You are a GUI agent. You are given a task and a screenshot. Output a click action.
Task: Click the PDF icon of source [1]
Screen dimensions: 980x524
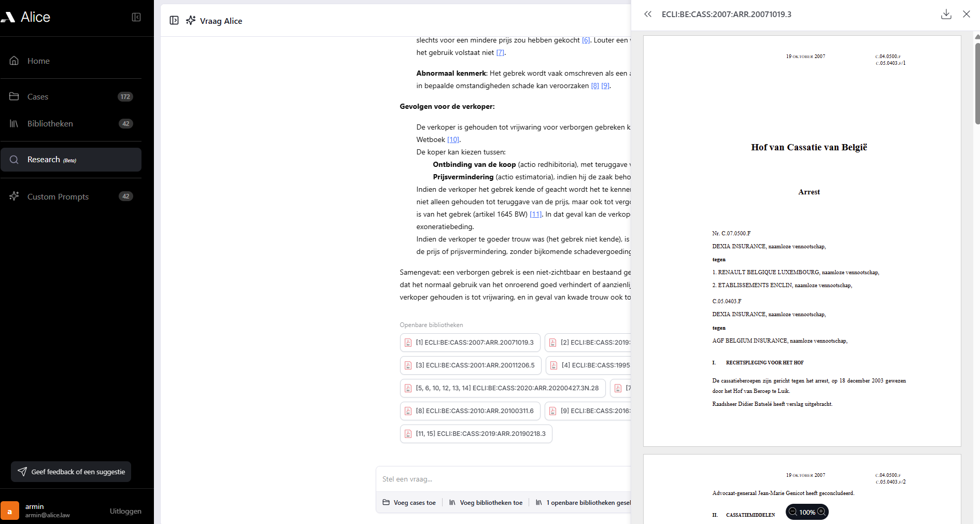tap(408, 343)
